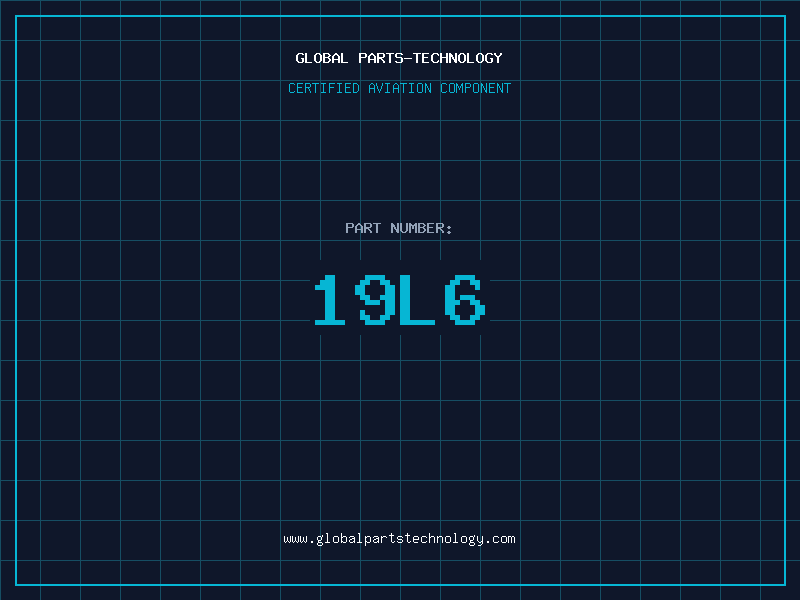Viewport: 800px width, 600px height.
Task: Click the digit 6 in the part number
Action: click(x=465, y=301)
